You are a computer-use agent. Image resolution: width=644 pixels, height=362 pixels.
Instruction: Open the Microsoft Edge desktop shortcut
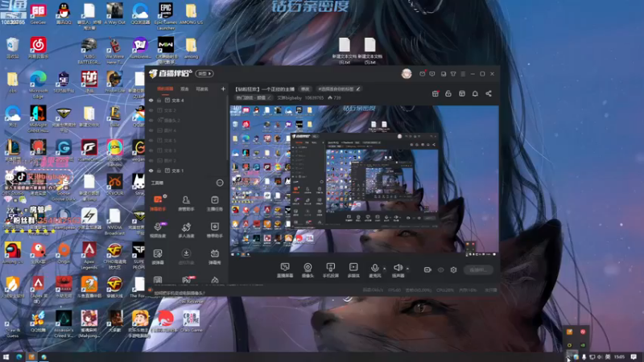pos(38,85)
